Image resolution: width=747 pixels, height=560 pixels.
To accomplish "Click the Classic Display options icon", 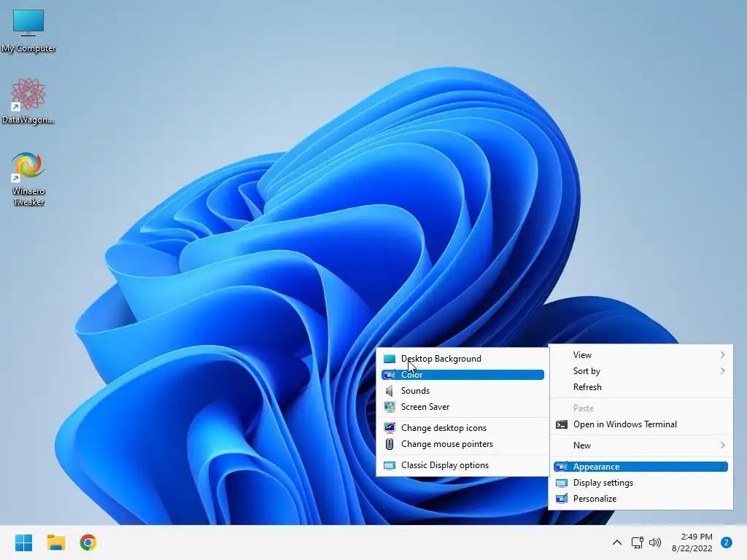I will (390, 465).
